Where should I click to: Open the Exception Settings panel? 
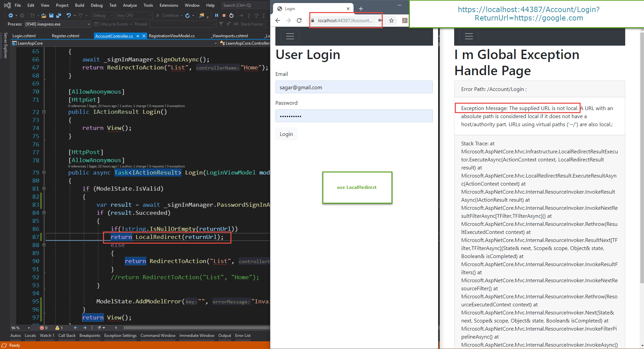pos(120,335)
